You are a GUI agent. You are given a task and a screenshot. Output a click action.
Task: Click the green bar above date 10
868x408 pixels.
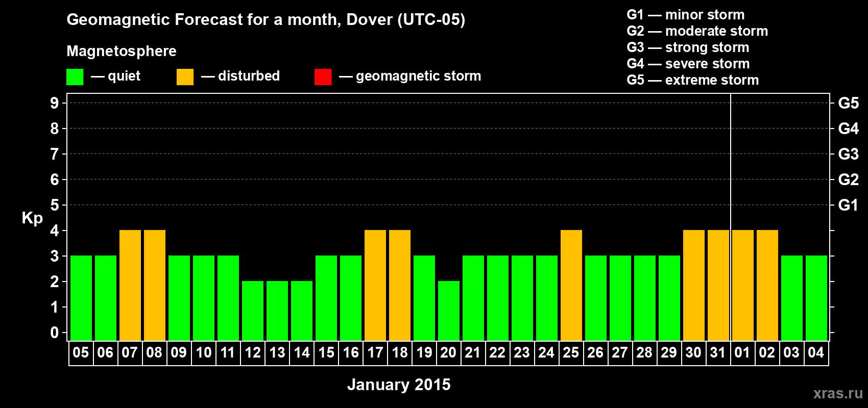[x=204, y=298]
